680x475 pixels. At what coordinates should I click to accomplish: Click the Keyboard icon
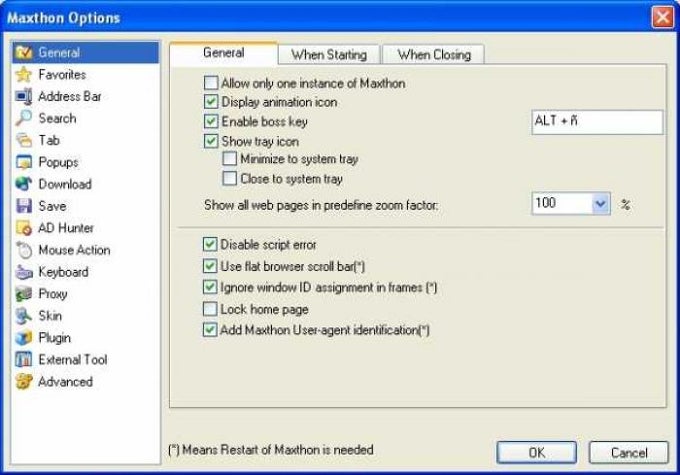coord(24,272)
